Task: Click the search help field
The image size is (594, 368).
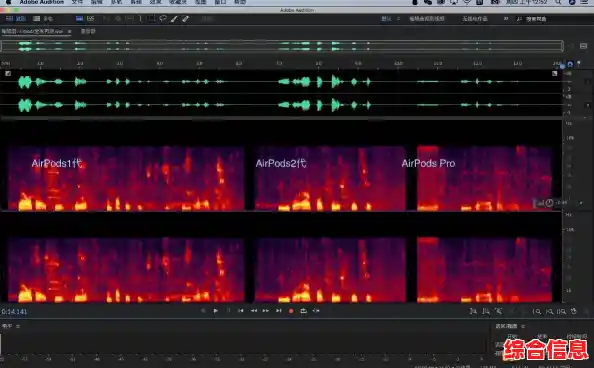Action: pyautogui.click(x=536, y=19)
